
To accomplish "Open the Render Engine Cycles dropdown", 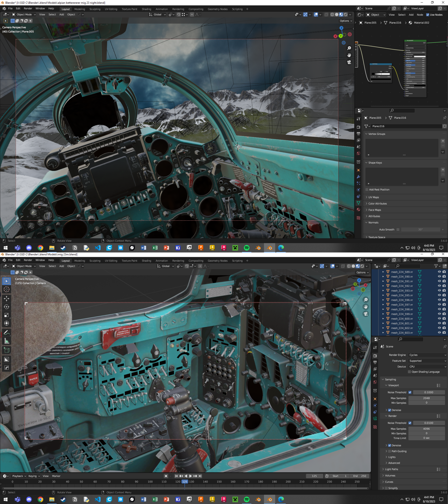I will coord(427,355).
